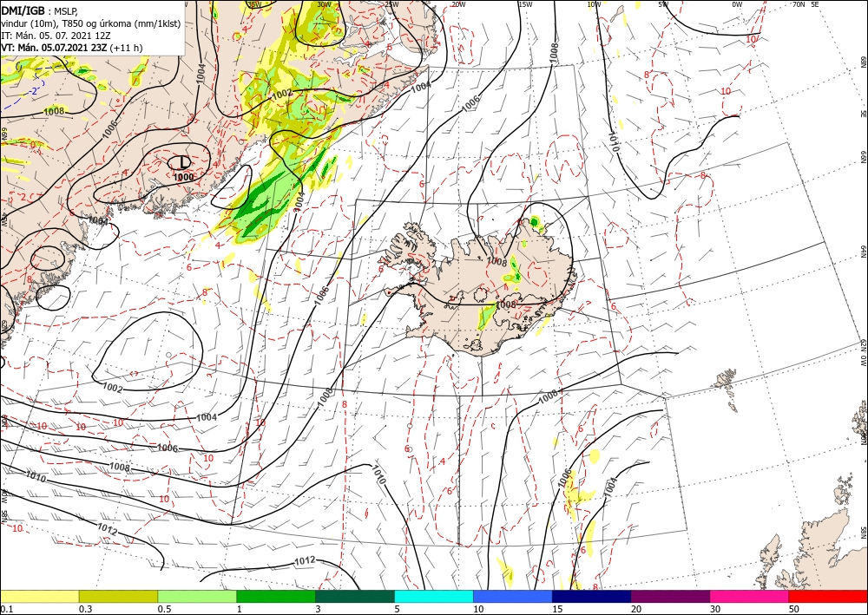This screenshot has height=615, width=868.
Task: Click the '70N' latitude label at top right
Action: coord(799,4)
